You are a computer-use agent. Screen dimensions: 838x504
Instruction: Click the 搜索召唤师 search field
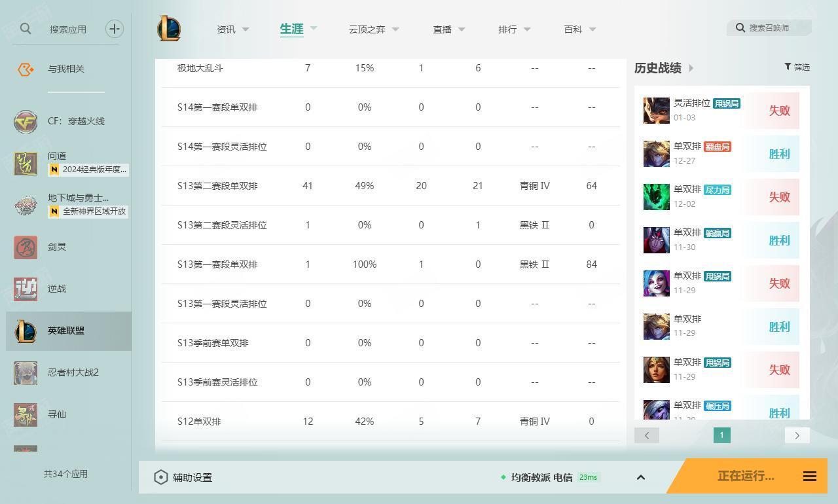(773, 27)
